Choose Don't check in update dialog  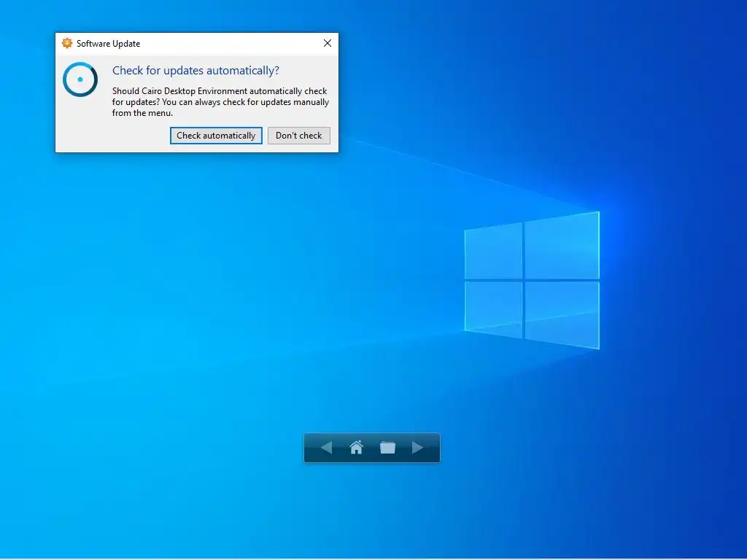(298, 136)
